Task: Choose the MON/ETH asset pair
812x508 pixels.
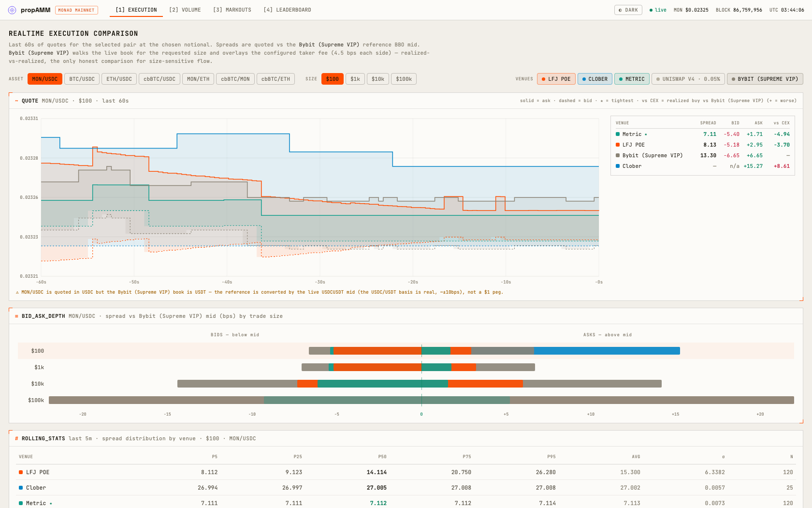Action: tap(198, 79)
